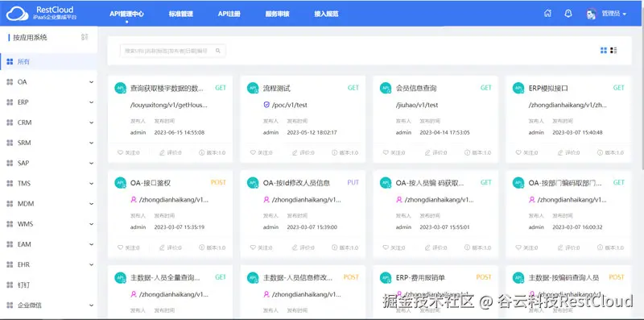Click the EHR grid icon
644x320 pixels.
(10, 264)
